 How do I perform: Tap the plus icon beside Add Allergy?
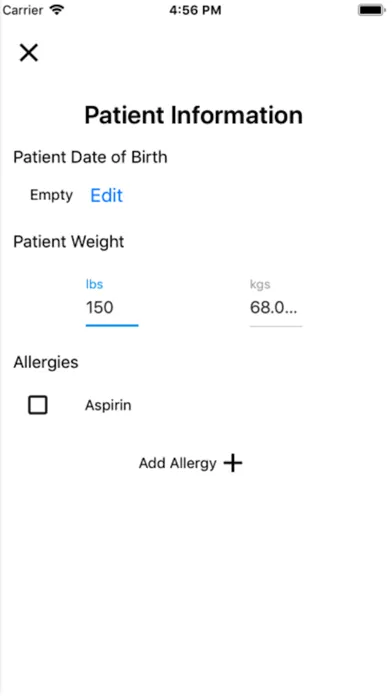tap(233, 463)
